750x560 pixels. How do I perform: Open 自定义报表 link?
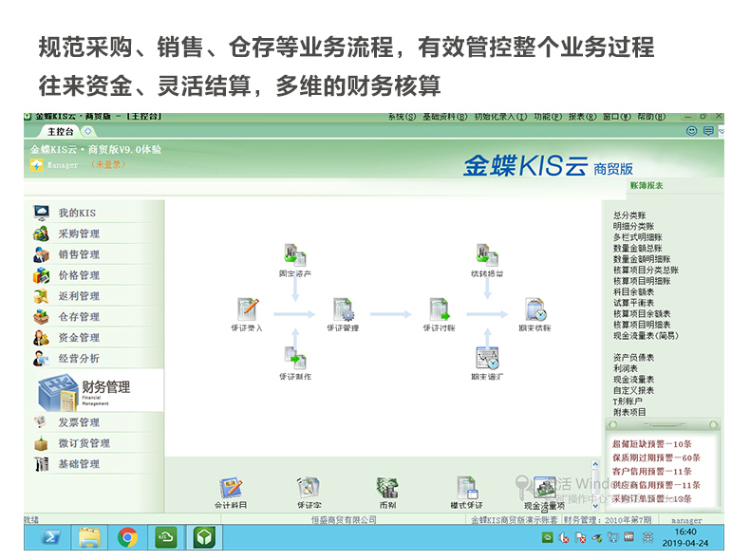(x=633, y=390)
